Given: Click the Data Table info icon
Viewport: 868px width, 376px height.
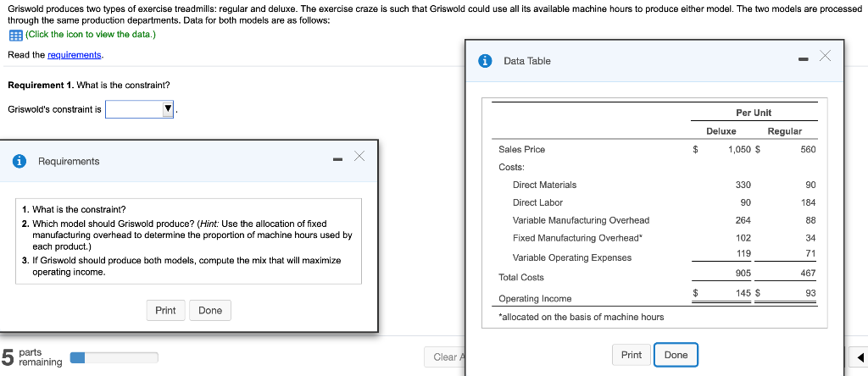Looking at the screenshot, I should tap(485, 61).
